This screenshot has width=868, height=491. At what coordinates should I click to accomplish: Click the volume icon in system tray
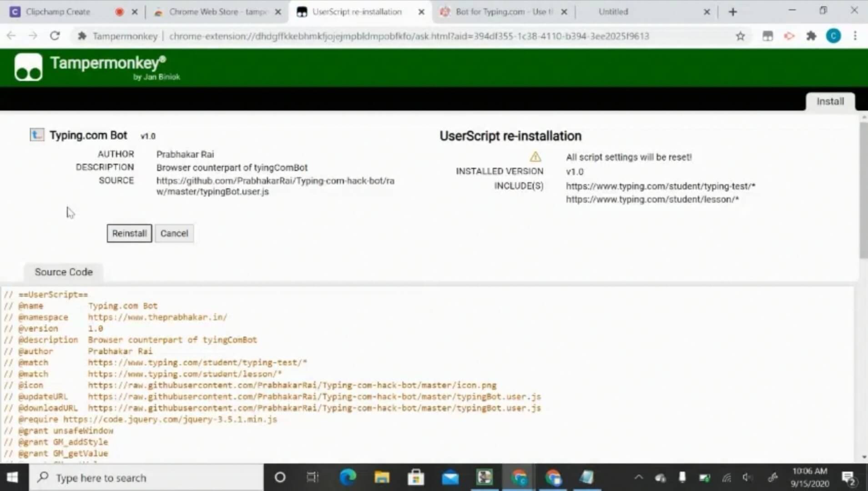tap(747, 477)
